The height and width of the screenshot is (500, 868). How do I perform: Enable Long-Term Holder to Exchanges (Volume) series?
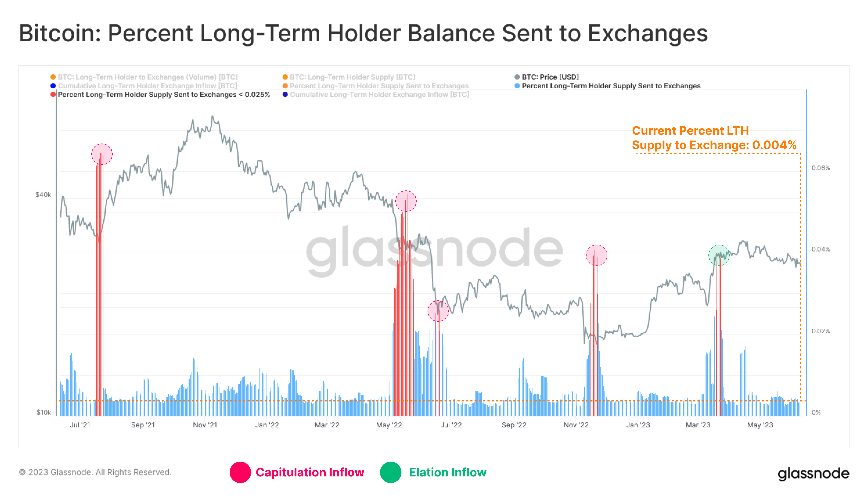click(x=147, y=77)
